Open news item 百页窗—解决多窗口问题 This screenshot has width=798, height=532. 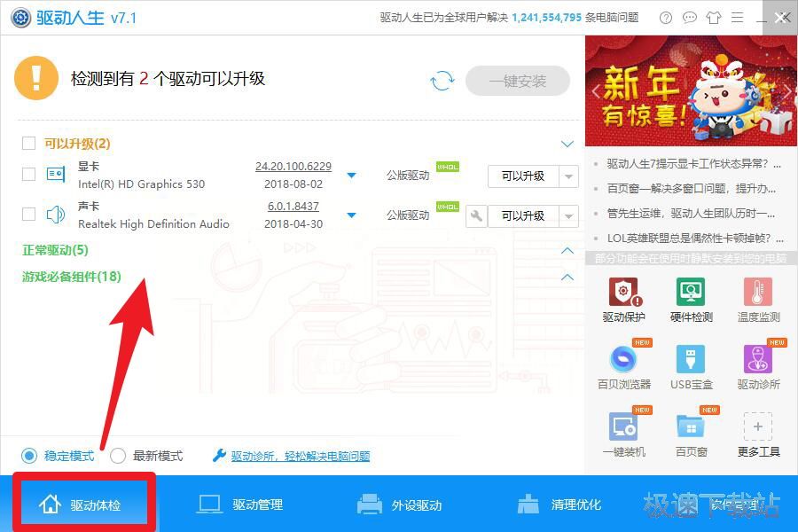pyautogui.click(x=691, y=189)
